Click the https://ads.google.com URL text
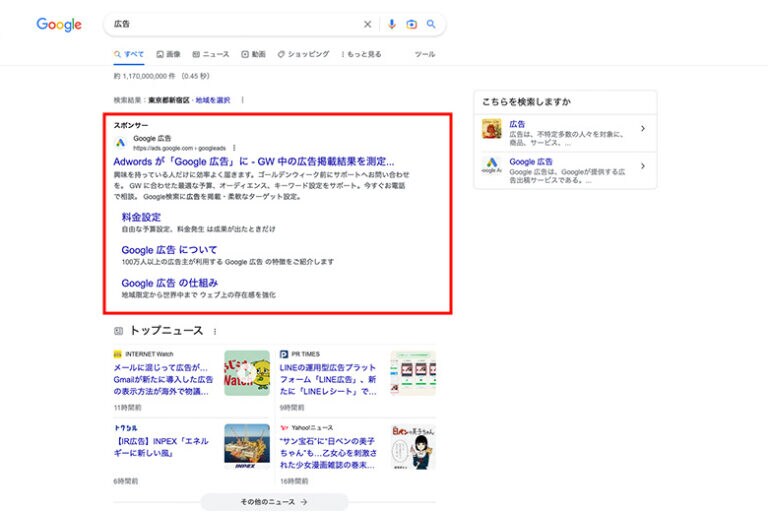Viewport: 768px width, 512px height. click(179, 148)
